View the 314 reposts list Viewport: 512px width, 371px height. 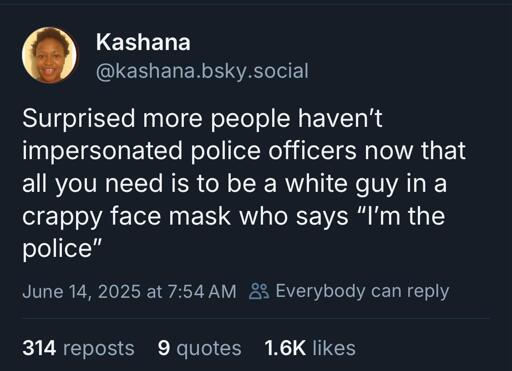pos(78,349)
